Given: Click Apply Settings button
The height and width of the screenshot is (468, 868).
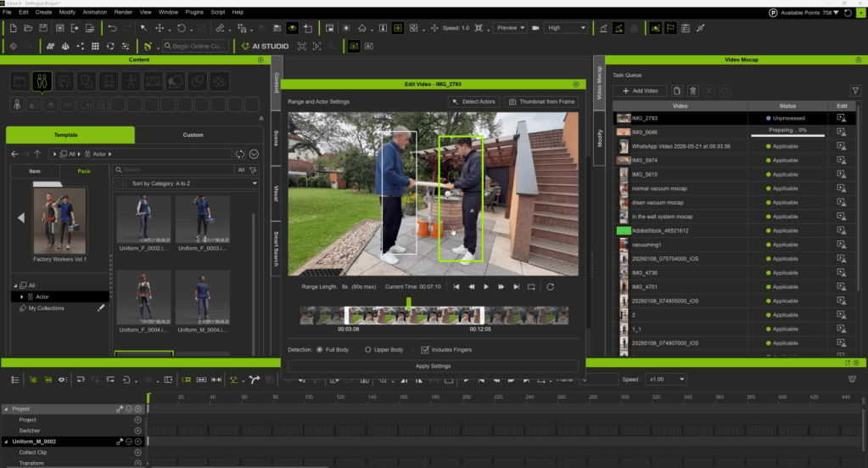Looking at the screenshot, I should pos(433,366).
